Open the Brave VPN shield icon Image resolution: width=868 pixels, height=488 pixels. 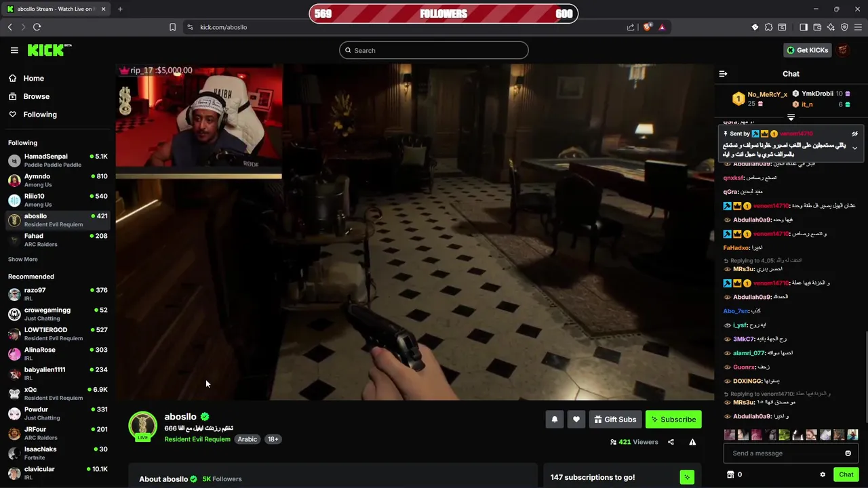(844, 27)
